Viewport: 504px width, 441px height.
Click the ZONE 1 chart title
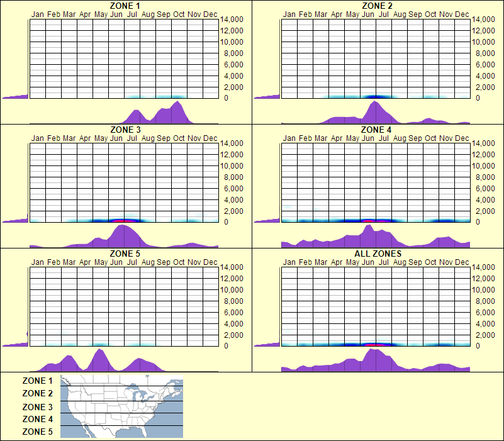[125, 6]
